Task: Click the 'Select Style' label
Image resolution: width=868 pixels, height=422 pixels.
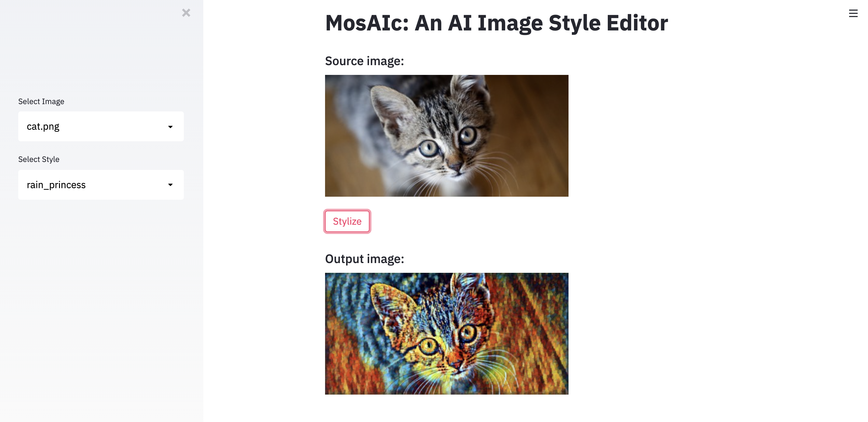Action: [x=39, y=160]
